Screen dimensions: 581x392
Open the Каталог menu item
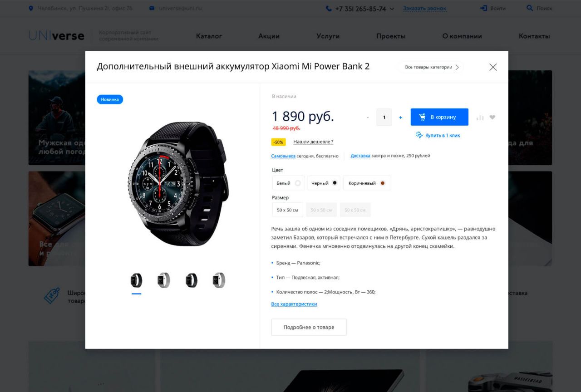click(209, 36)
